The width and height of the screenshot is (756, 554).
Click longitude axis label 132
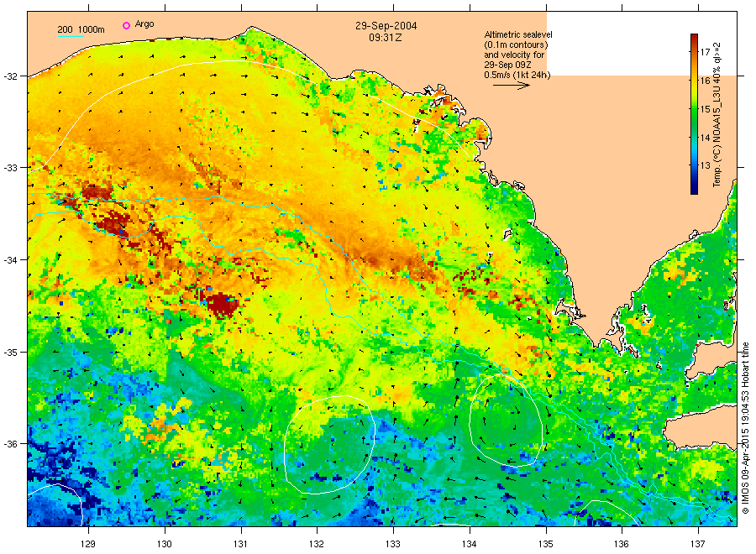coord(317,544)
